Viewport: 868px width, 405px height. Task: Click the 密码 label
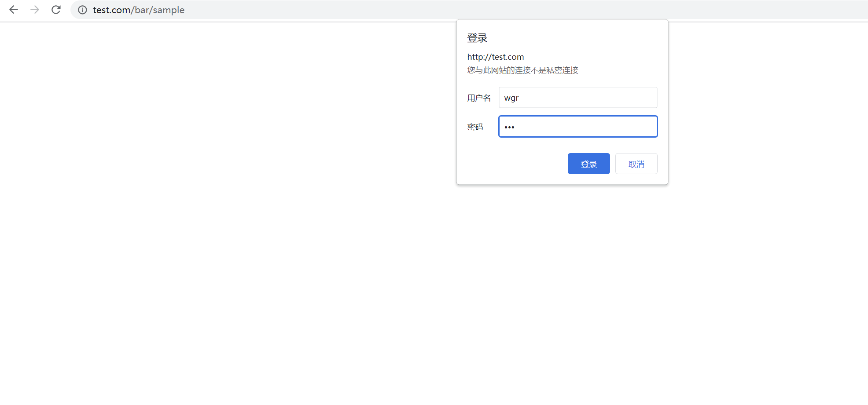point(475,127)
